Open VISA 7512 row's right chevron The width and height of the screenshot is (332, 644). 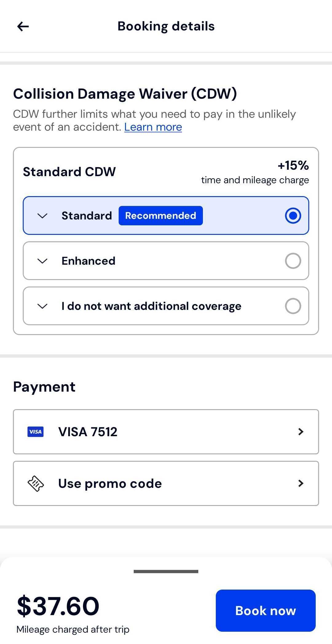[x=301, y=432]
